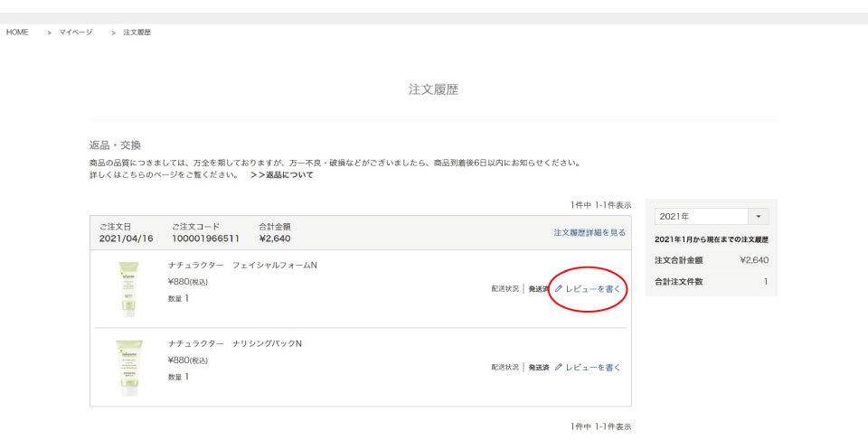Write a review for ナリシングパックN

pos(593,368)
